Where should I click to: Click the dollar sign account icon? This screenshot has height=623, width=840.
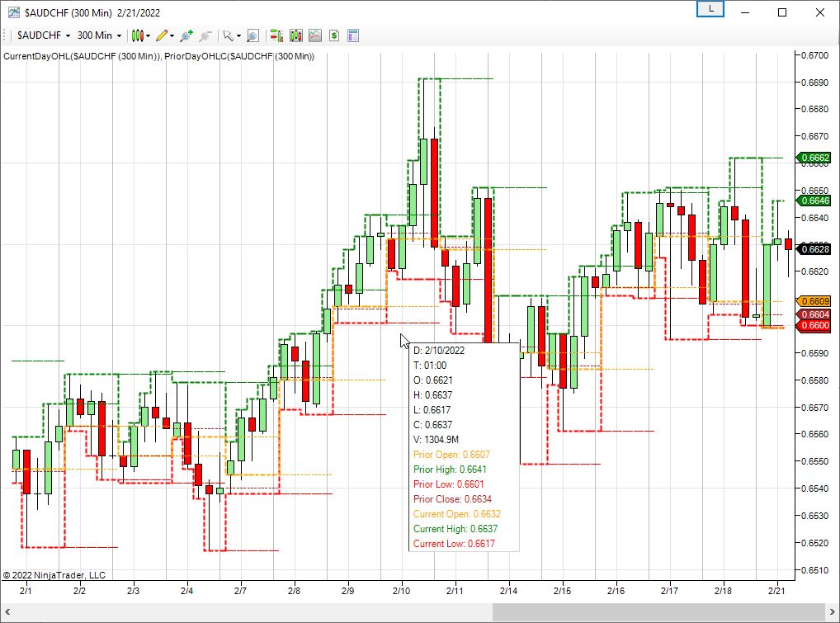click(333, 35)
